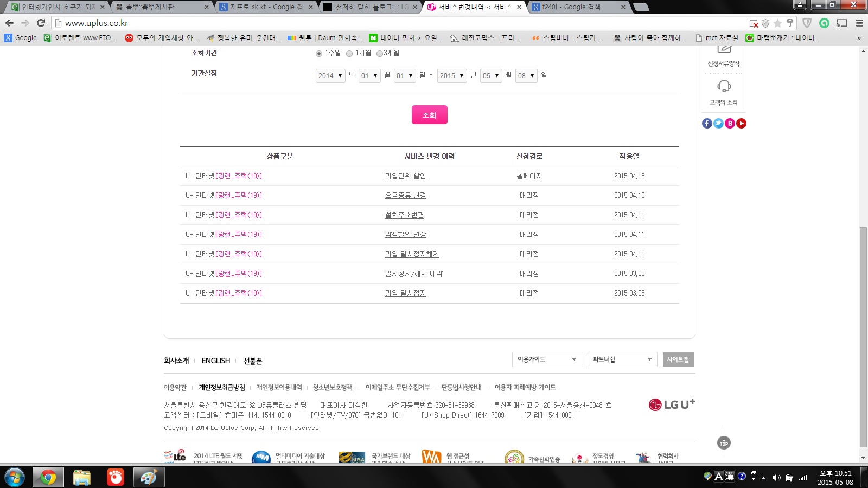868x488 pixels.
Task: Click the TOP scroll-to-top icon
Action: [x=724, y=443]
